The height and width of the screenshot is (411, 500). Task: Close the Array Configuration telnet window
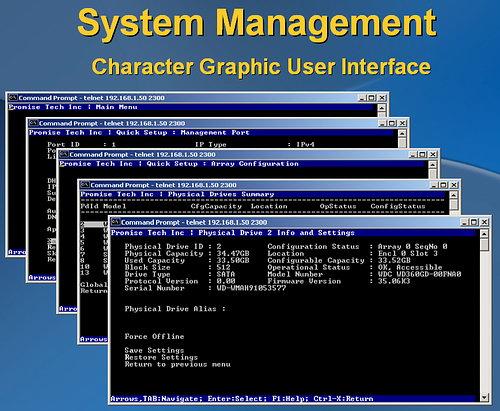[x=432, y=154]
